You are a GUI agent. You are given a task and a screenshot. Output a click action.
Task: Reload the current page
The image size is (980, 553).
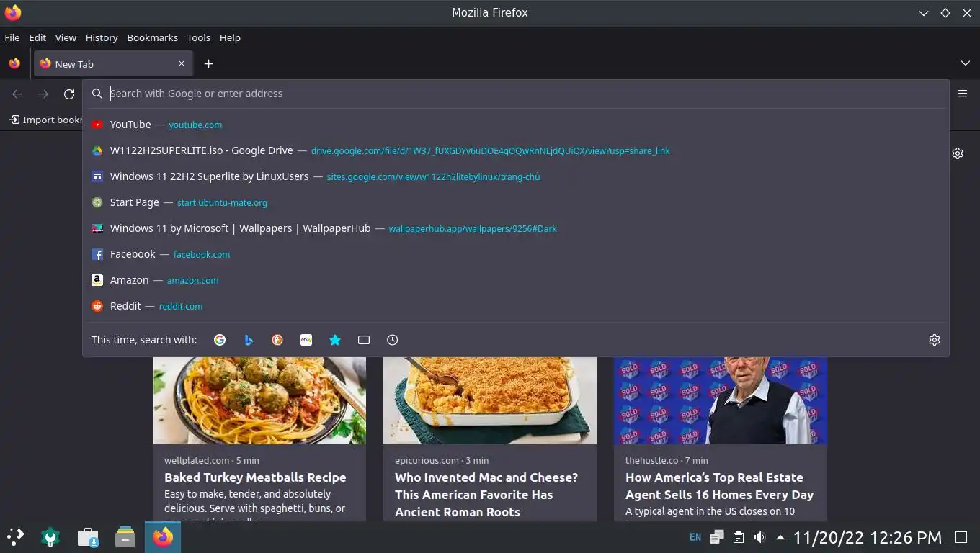(x=69, y=94)
